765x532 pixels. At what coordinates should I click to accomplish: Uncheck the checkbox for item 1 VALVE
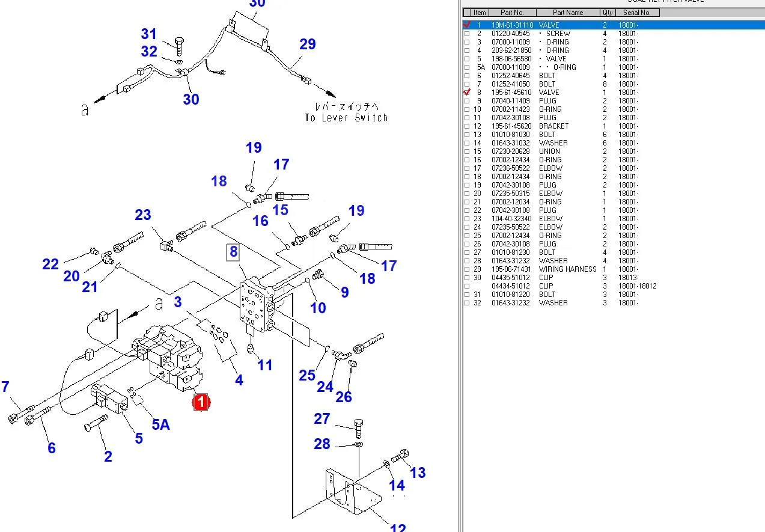(467, 25)
